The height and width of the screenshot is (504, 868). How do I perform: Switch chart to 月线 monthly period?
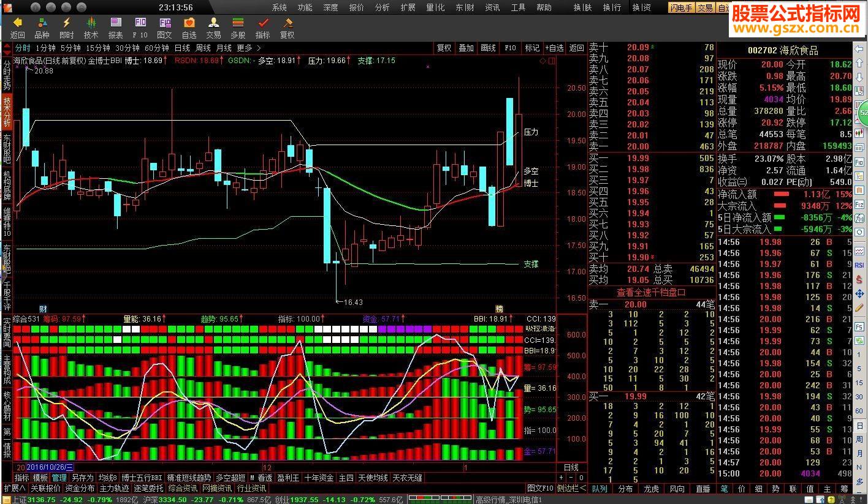coord(224,48)
